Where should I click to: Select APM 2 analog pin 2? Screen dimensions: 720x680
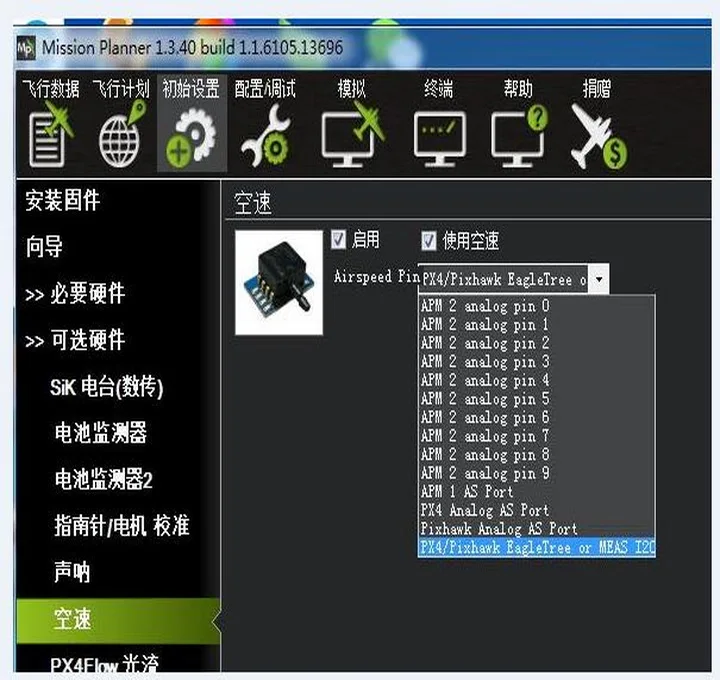click(536, 343)
